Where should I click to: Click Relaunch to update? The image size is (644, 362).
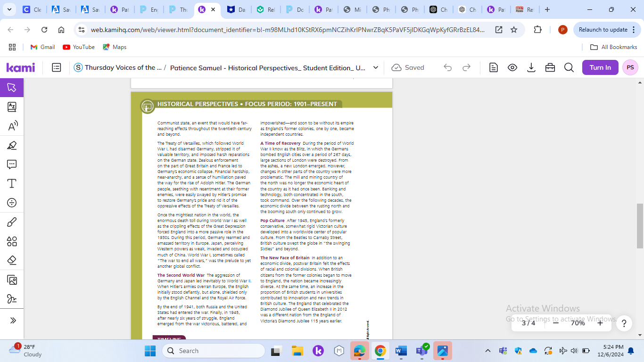point(605,30)
